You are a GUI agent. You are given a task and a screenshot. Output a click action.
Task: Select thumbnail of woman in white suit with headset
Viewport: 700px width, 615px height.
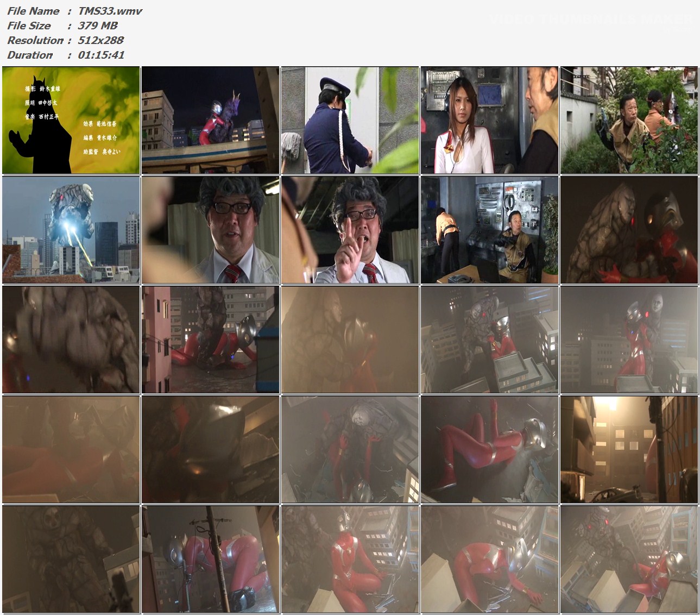490,120
